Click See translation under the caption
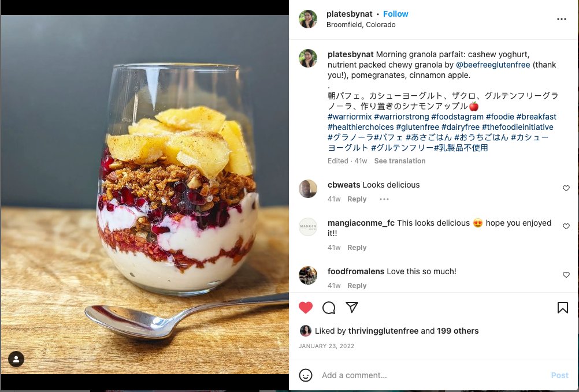579x392 pixels. pyautogui.click(x=399, y=160)
